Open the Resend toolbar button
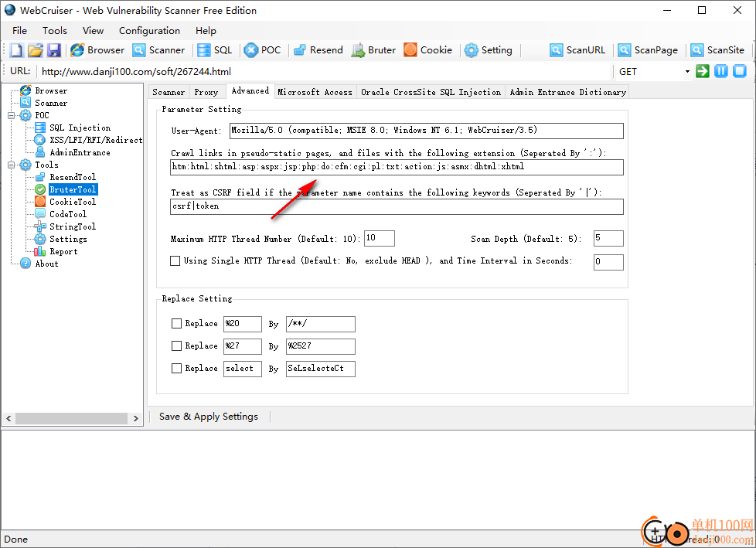 [x=318, y=50]
